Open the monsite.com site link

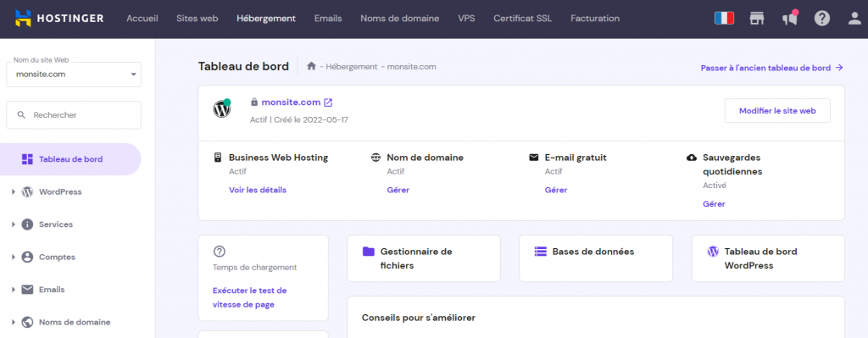292,102
